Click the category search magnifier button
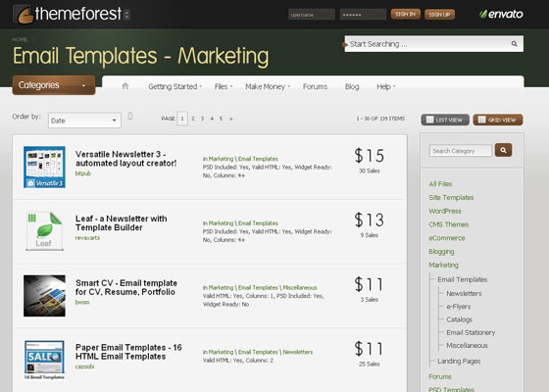This screenshot has height=392, width=549. pyautogui.click(x=503, y=150)
